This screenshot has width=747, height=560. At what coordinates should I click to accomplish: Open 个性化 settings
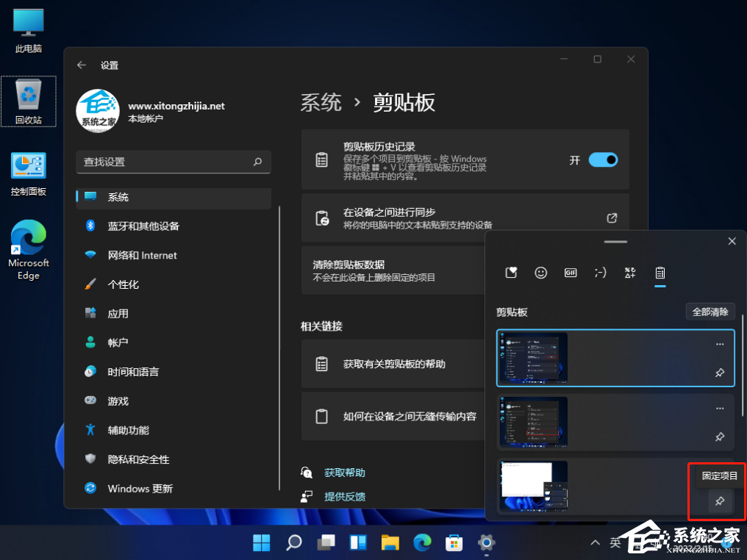(174, 284)
